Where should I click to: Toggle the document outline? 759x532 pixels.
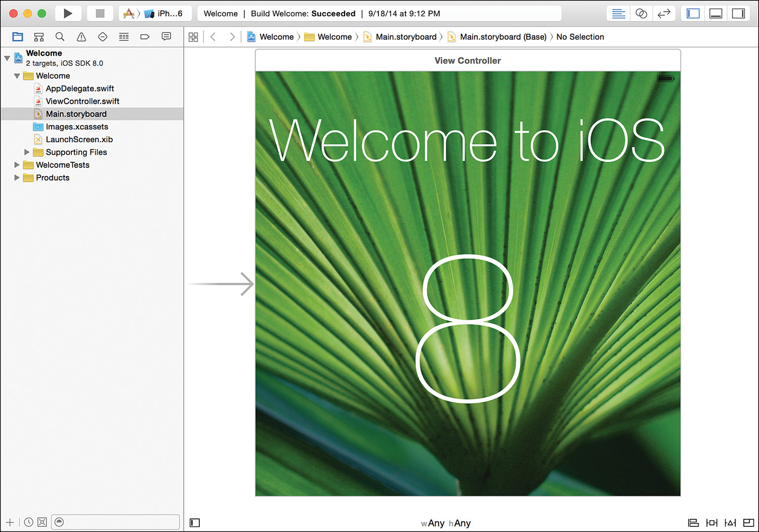click(195, 522)
